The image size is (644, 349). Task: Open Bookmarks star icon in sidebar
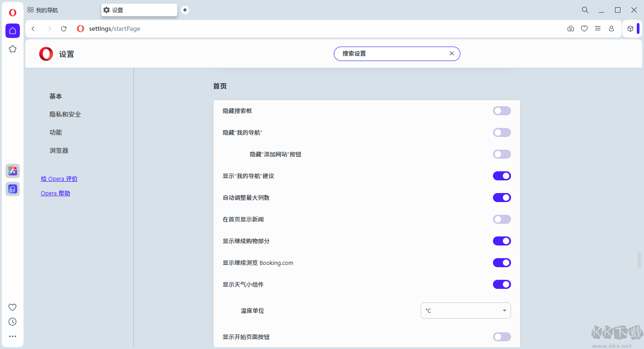[x=13, y=49]
